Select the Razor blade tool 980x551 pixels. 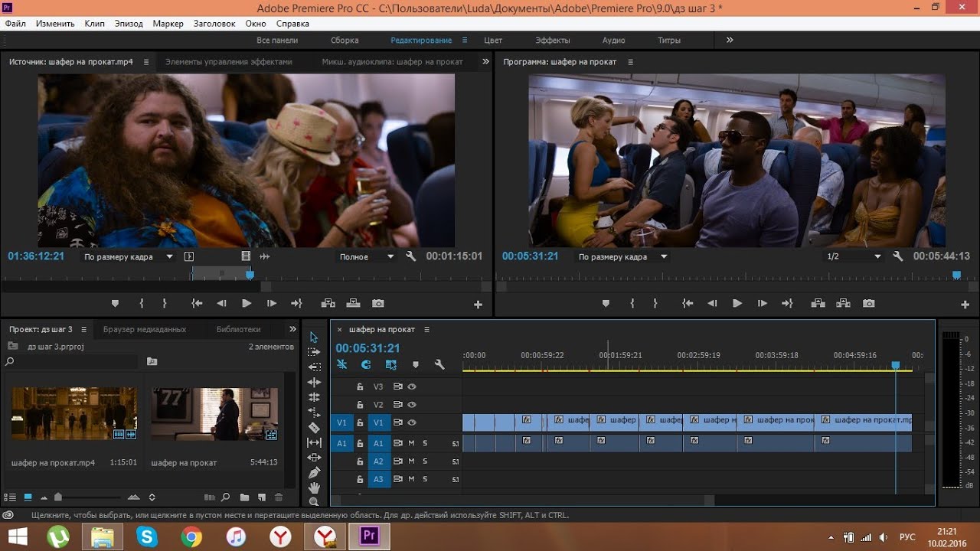pos(314,428)
